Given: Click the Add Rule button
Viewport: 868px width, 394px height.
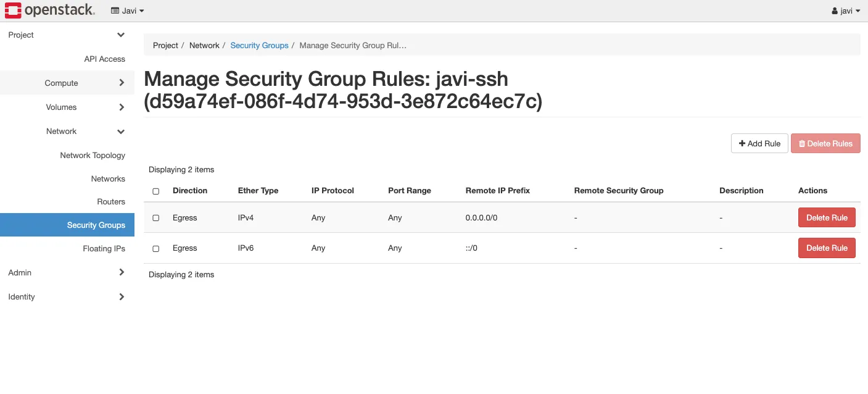Looking at the screenshot, I should pos(759,143).
